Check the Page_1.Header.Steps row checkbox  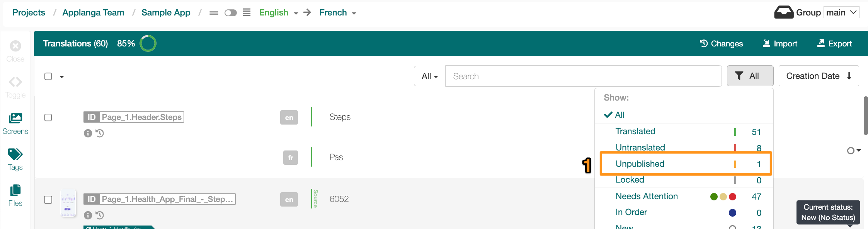tap(48, 117)
